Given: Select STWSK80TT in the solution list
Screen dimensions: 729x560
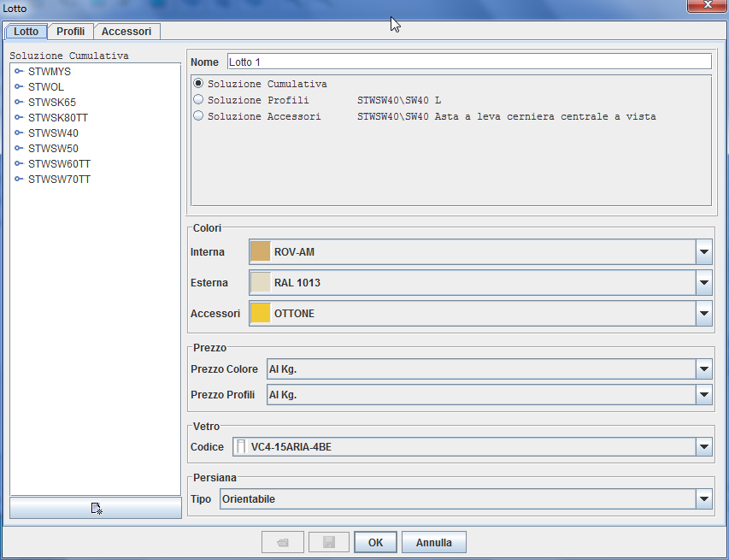Looking at the screenshot, I should [x=57, y=118].
